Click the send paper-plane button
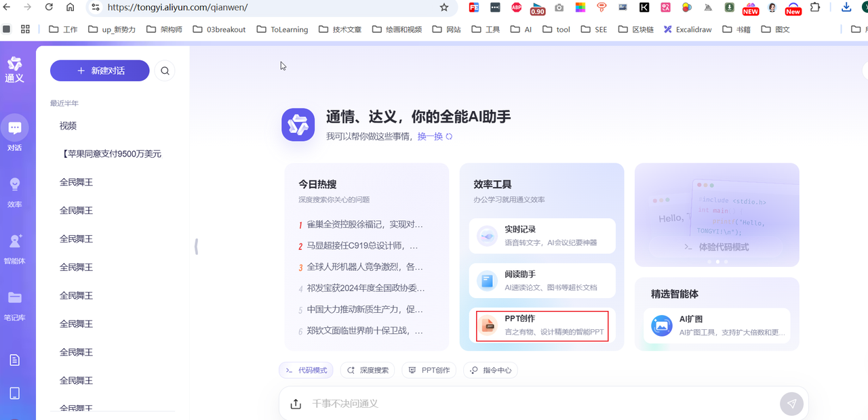The width and height of the screenshot is (868, 420). click(x=791, y=404)
